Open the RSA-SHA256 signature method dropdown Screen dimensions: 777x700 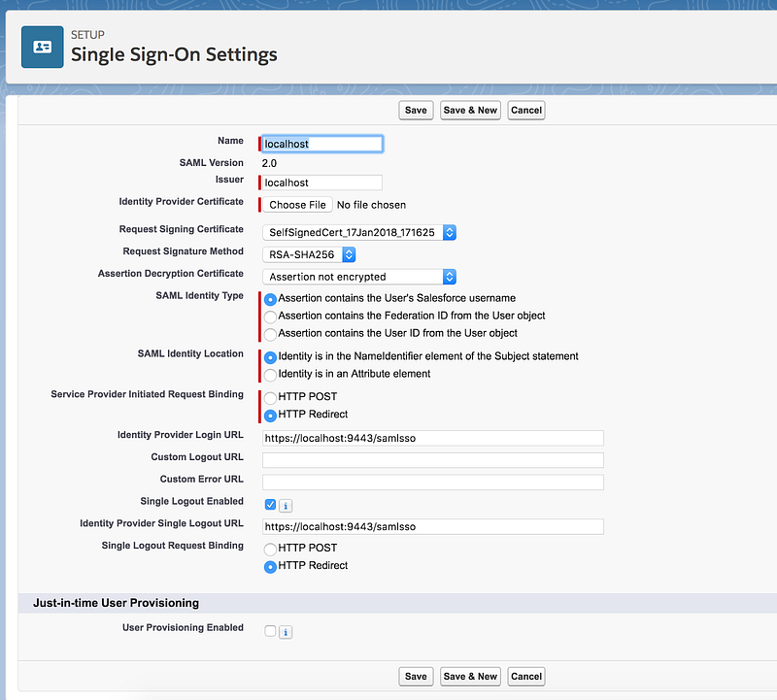click(x=309, y=254)
